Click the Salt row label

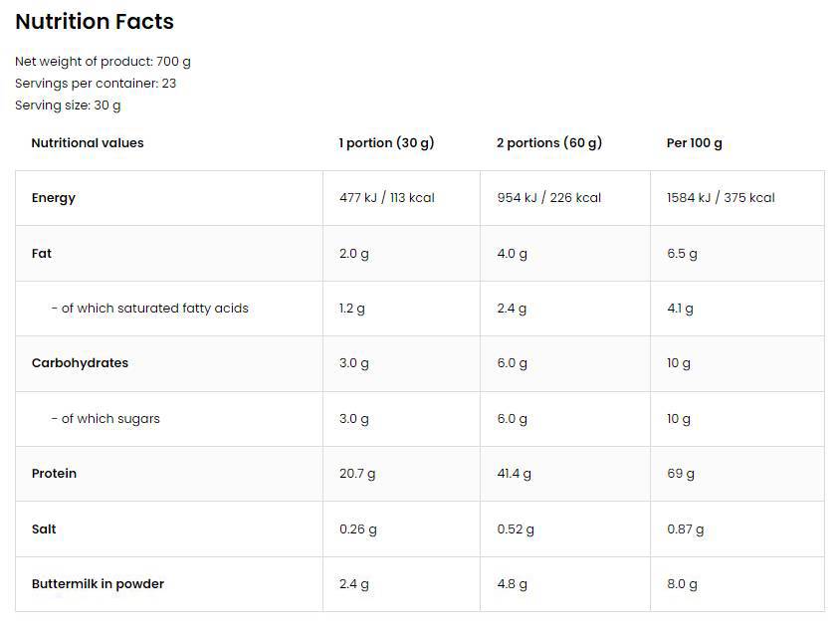(x=45, y=529)
